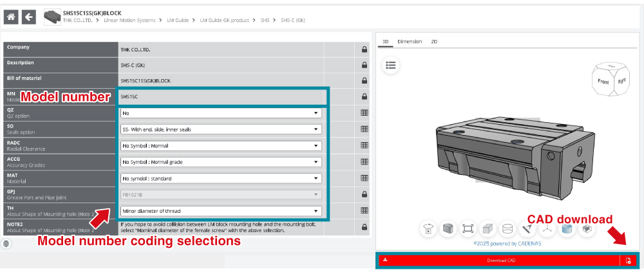Open the SHS-C (GK) breadcrumb link
644x272 pixels.
point(293,20)
